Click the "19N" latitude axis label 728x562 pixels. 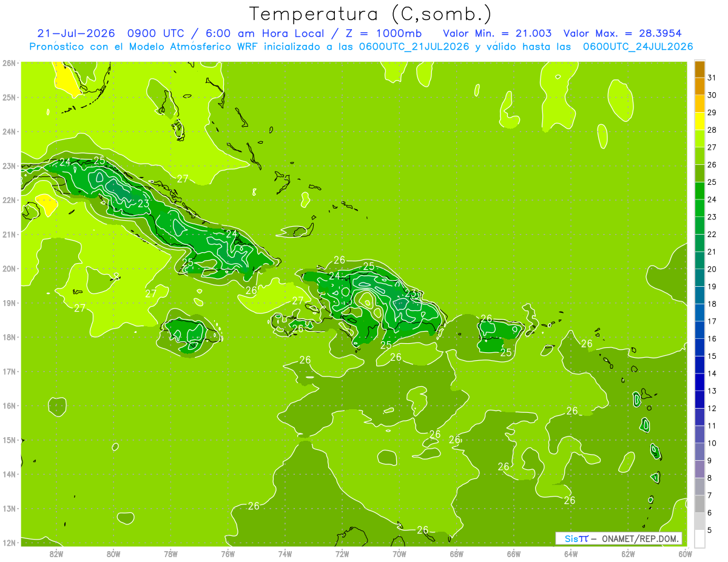tap(9, 303)
